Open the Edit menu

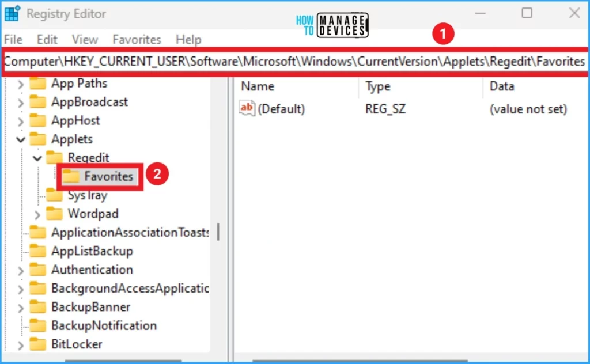coord(47,40)
